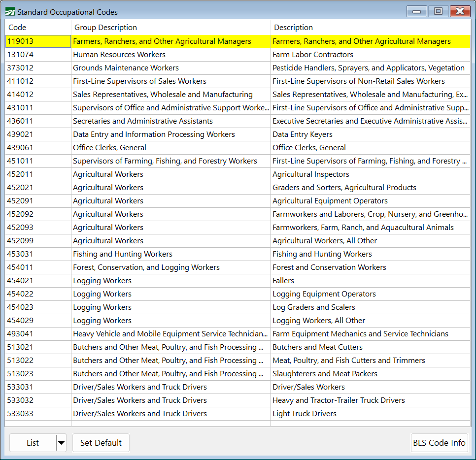Select the Agricultural Inspectors description
The image size is (476, 460).
[310, 174]
